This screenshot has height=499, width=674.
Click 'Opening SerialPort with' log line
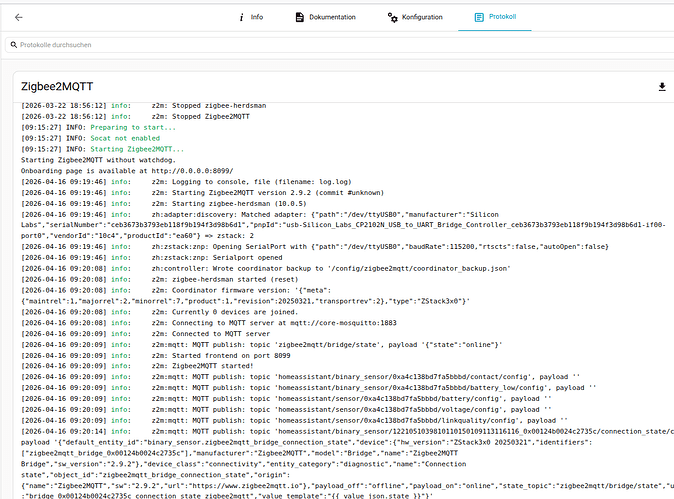pyautogui.click(x=315, y=247)
